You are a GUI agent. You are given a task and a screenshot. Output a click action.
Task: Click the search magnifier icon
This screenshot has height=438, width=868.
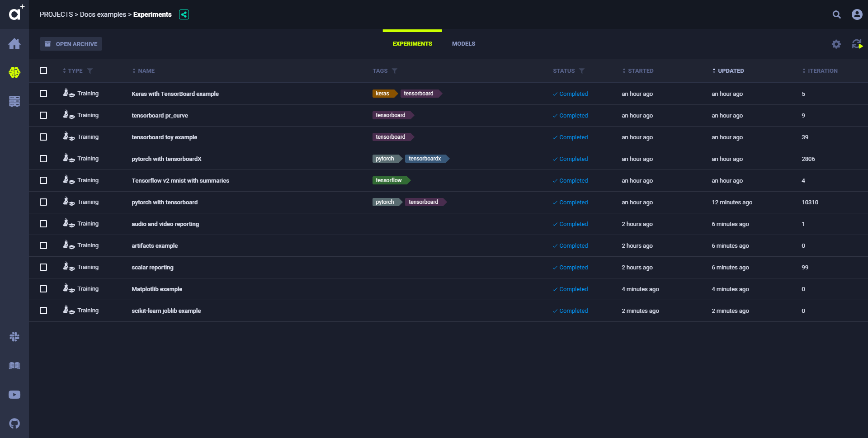pos(837,14)
